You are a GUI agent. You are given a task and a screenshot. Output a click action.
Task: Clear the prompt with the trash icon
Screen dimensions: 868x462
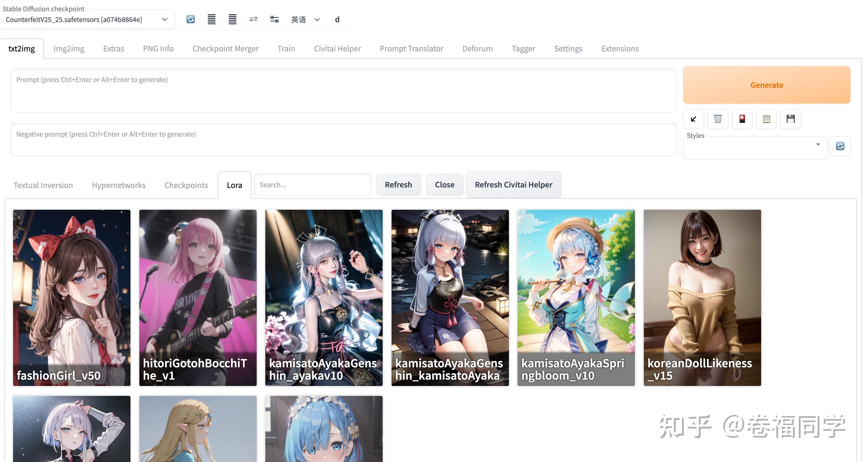coord(718,119)
